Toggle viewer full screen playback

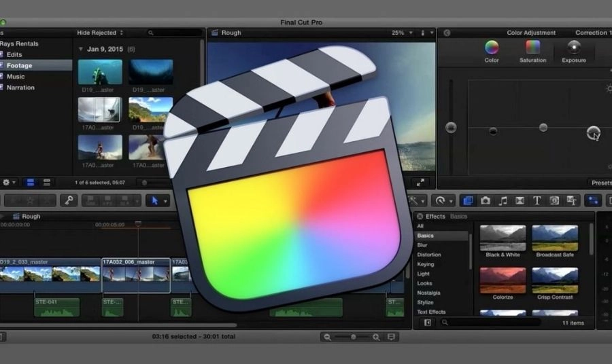pos(420,183)
